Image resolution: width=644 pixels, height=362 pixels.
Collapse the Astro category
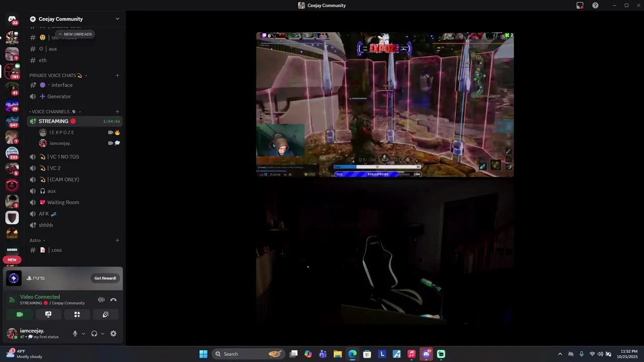[x=37, y=240]
